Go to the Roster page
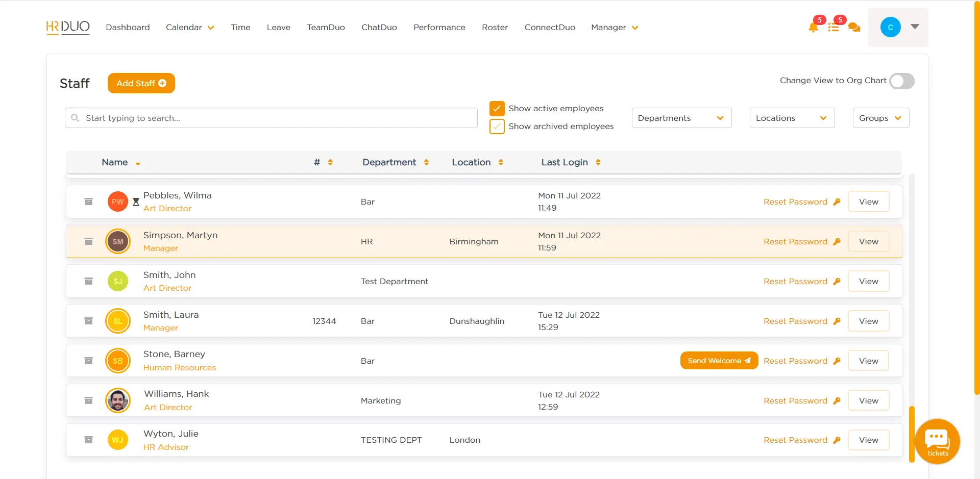The height and width of the screenshot is (479, 980). pos(495,28)
